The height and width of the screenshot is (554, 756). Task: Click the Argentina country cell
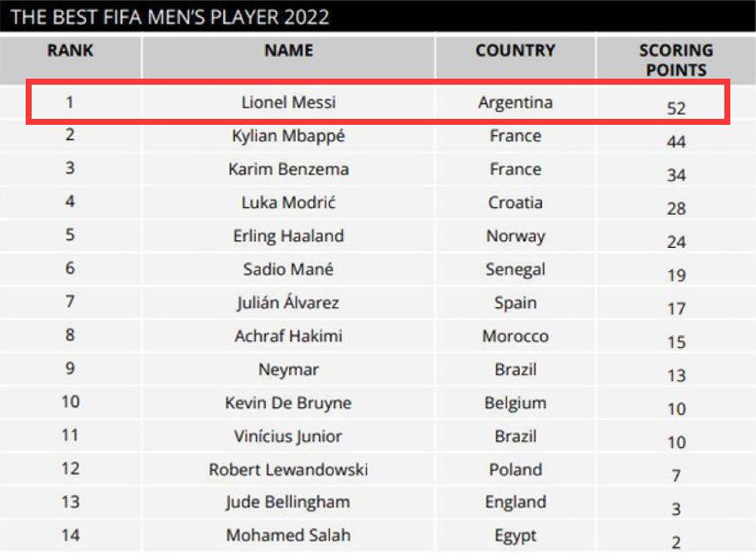pyautogui.click(x=515, y=103)
